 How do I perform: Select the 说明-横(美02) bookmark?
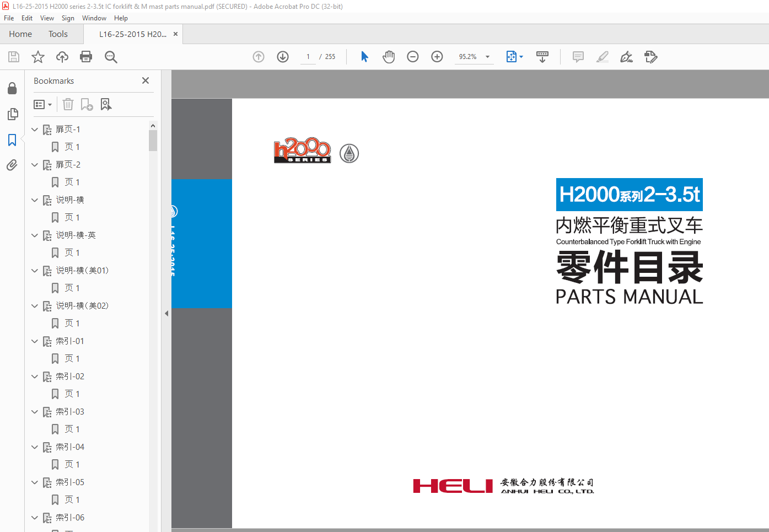(82, 306)
